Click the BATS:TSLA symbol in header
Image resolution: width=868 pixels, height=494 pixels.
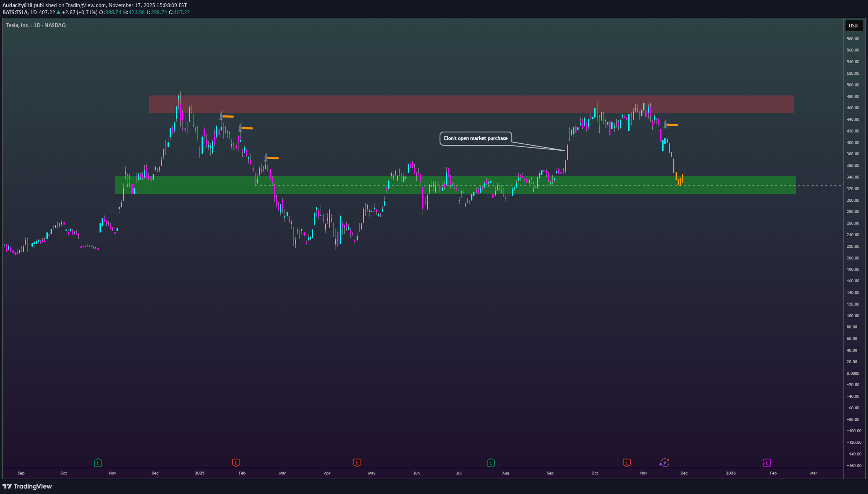(15, 12)
